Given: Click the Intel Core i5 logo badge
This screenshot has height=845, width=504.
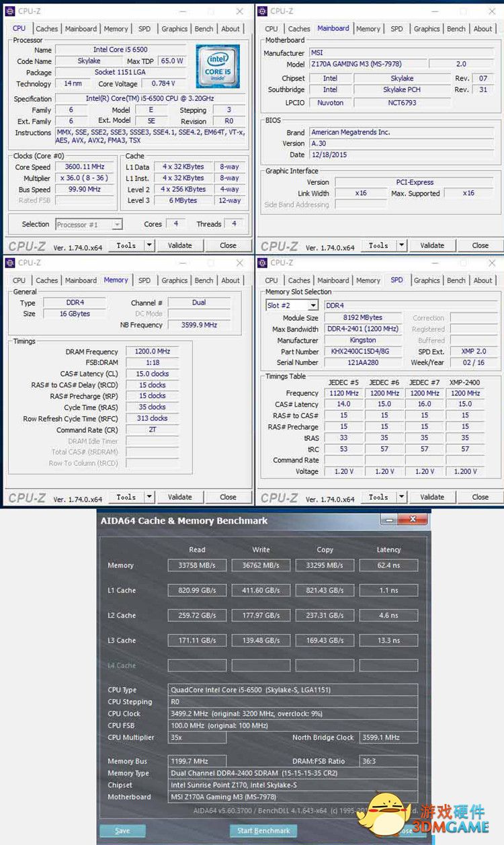Looking at the screenshot, I should click(x=218, y=67).
